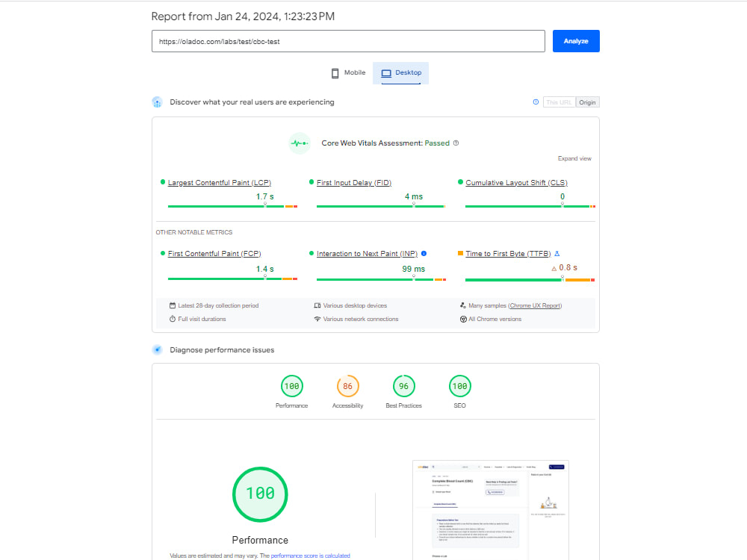The image size is (747, 560).
Task: Click the calendar icon for collection period
Action: point(173,305)
